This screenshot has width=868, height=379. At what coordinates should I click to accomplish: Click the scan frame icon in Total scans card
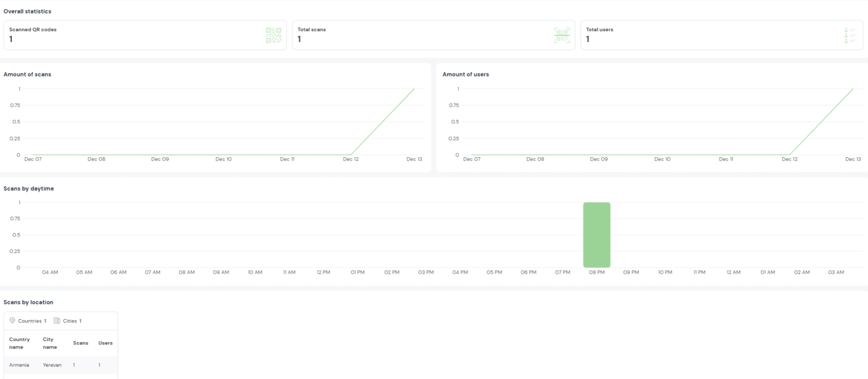click(x=562, y=35)
